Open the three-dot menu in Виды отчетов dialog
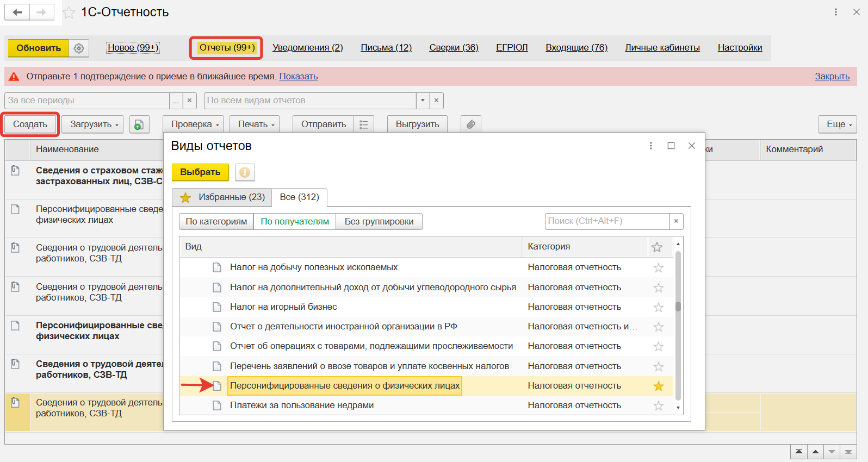 pyautogui.click(x=651, y=146)
